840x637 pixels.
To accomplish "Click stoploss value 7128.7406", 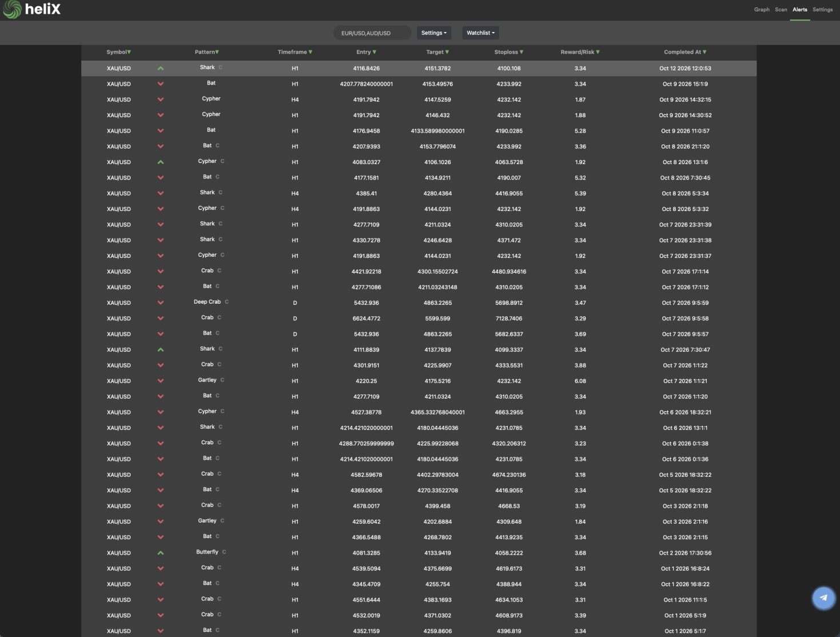I will [x=509, y=318].
